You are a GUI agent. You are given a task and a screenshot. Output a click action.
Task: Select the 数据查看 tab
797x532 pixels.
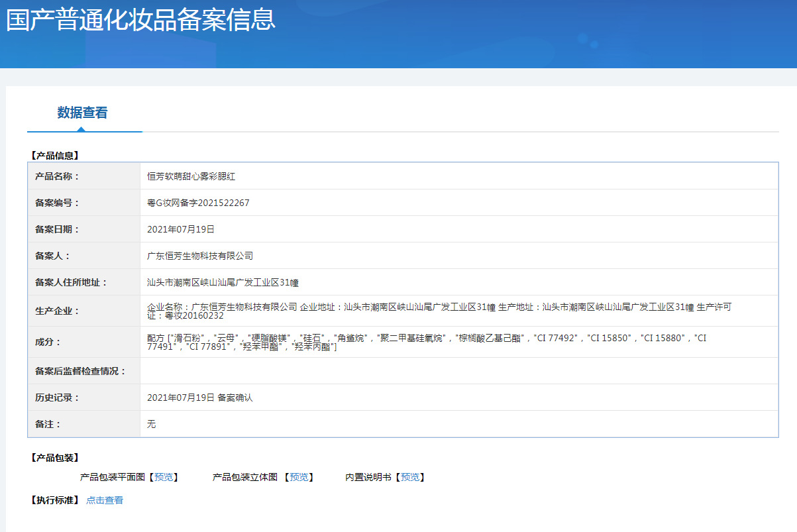pos(82,113)
